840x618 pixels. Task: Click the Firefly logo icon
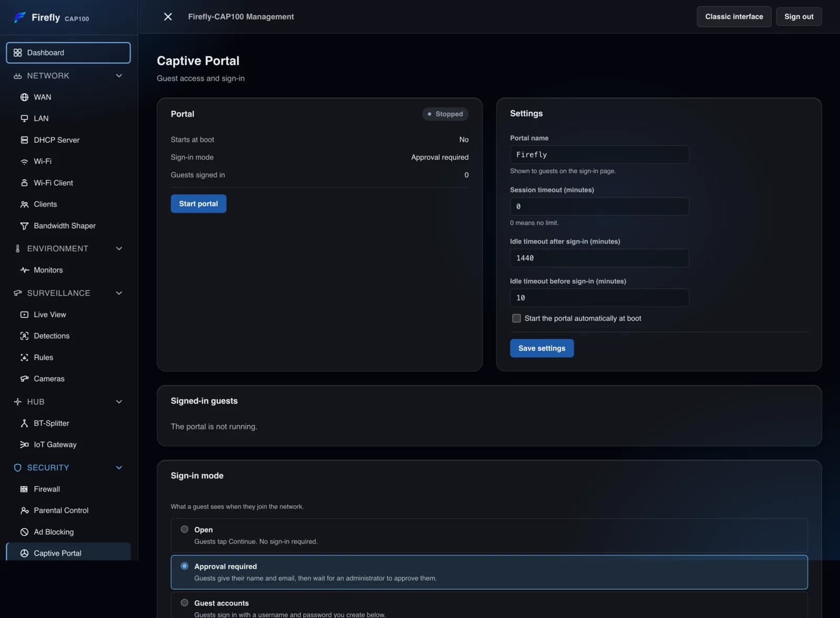tap(20, 17)
